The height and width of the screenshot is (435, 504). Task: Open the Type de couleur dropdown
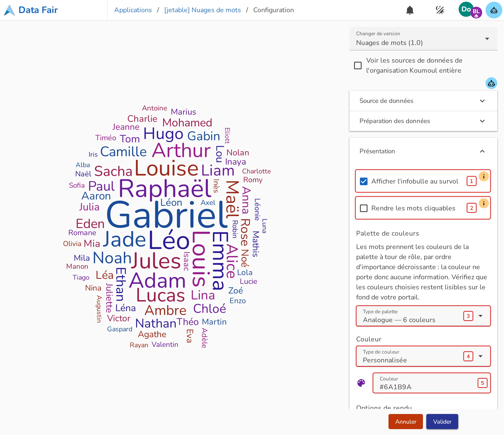tap(423, 356)
